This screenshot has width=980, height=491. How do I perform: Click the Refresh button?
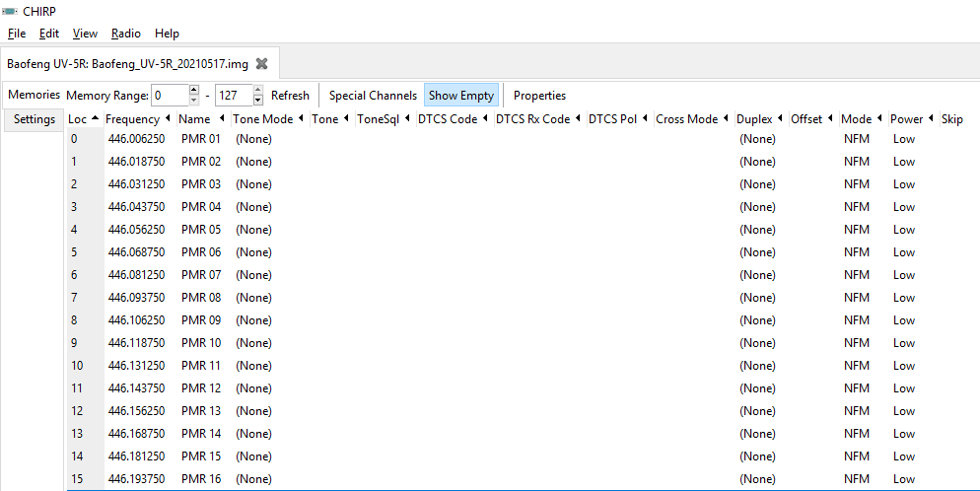pyautogui.click(x=290, y=96)
